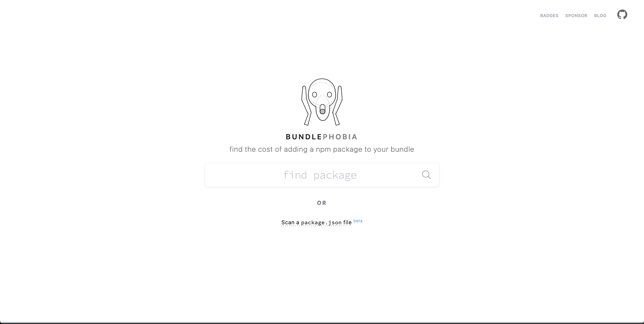Click the open mouth of logo face
Screen dimensions: 644x324
tap(322, 109)
